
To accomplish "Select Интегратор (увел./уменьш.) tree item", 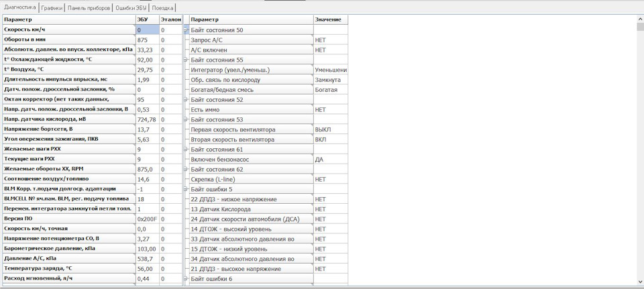I will pos(252,70).
